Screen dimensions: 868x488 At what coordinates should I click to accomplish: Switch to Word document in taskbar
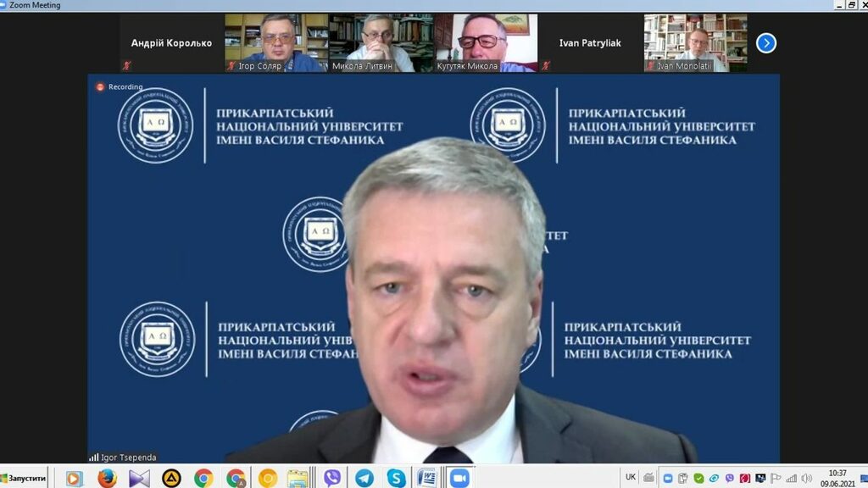pyautogui.click(x=427, y=478)
